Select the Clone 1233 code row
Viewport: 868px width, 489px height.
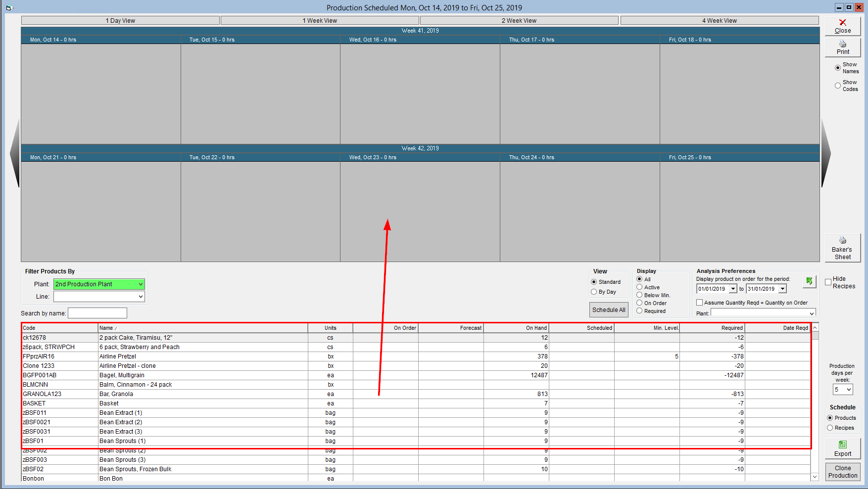[x=416, y=366]
